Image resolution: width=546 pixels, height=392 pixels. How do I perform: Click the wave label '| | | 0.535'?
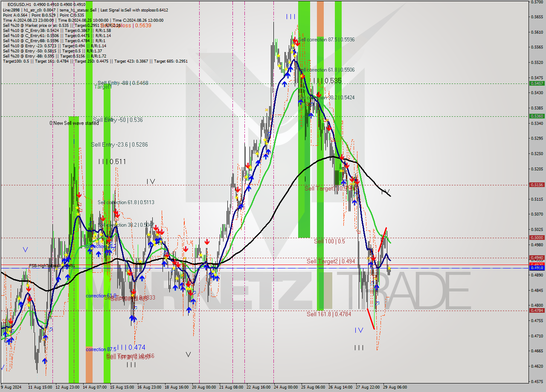pyautogui.click(x=327, y=81)
